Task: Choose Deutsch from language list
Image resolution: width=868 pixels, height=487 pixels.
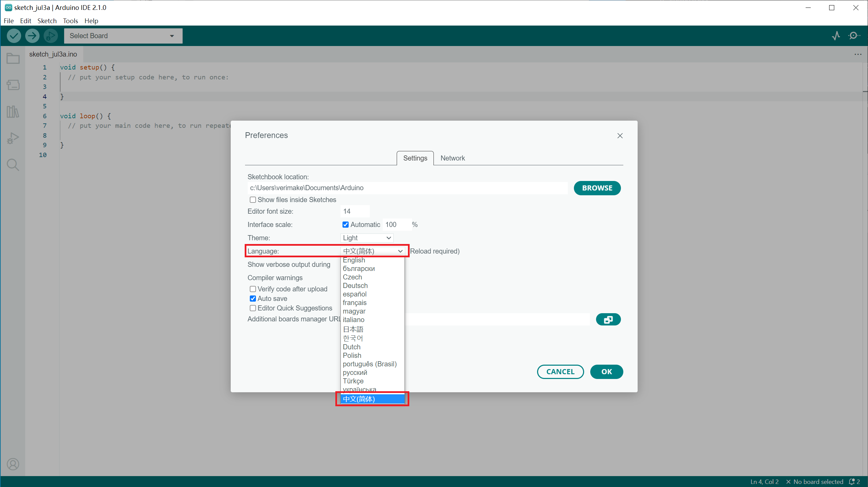Action: [355, 286]
